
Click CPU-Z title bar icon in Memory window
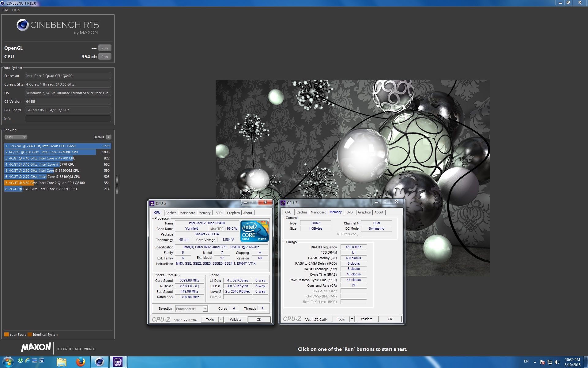coord(283,203)
